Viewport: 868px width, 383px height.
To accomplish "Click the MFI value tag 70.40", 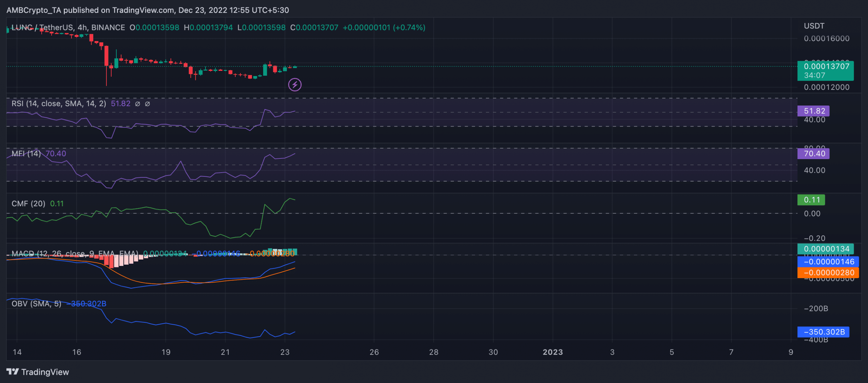I will [x=813, y=154].
